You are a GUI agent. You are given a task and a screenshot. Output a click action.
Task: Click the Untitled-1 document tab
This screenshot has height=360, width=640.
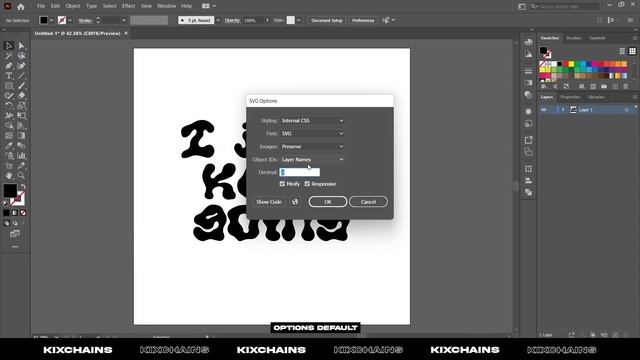(77, 33)
